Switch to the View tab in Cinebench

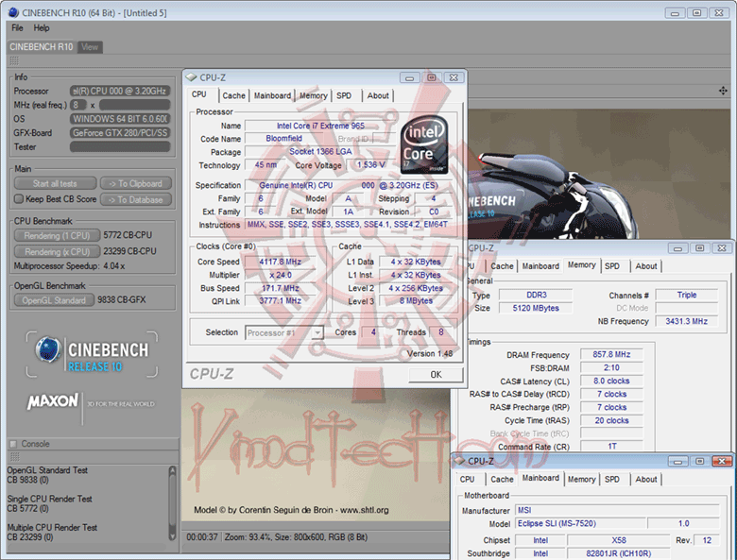tap(90, 46)
